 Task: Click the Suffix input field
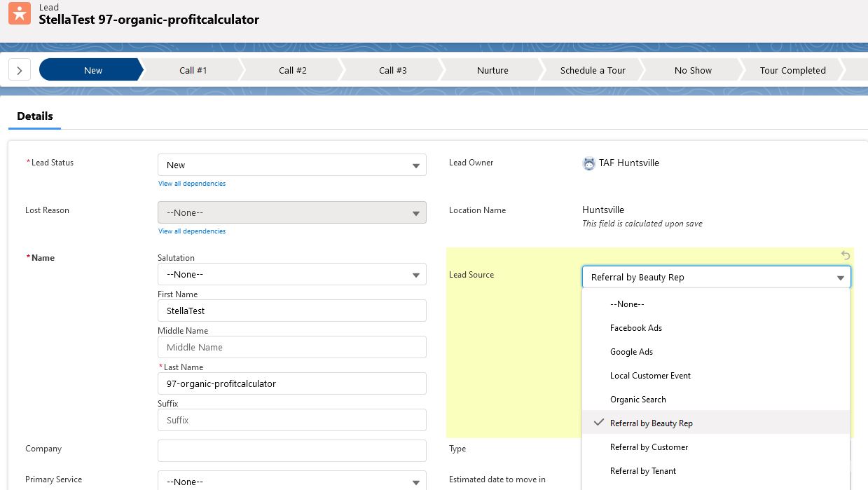tap(292, 420)
